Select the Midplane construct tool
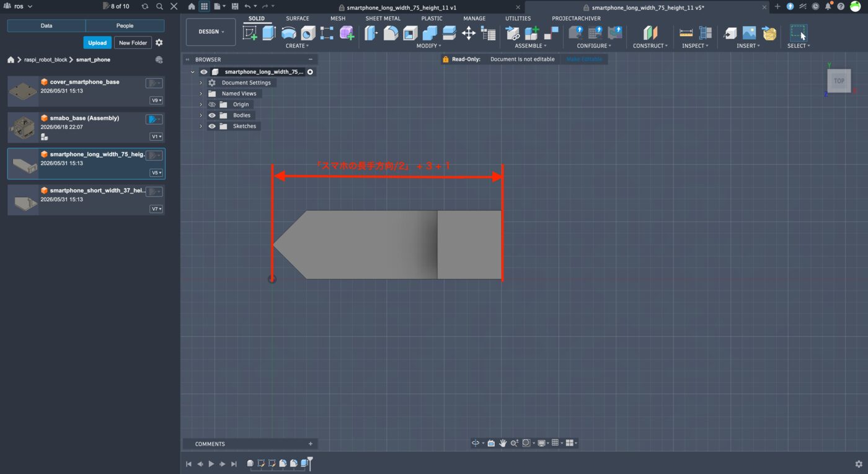Viewport: 868px width, 474px height. coord(650,33)
